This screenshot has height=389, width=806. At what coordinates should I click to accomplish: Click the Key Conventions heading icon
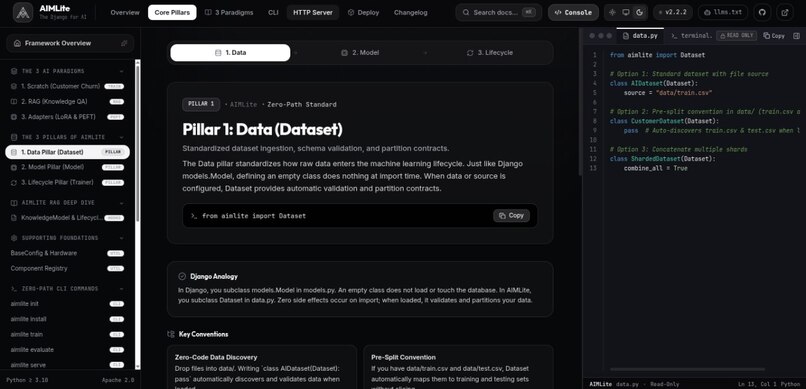(x=171, y=334)
